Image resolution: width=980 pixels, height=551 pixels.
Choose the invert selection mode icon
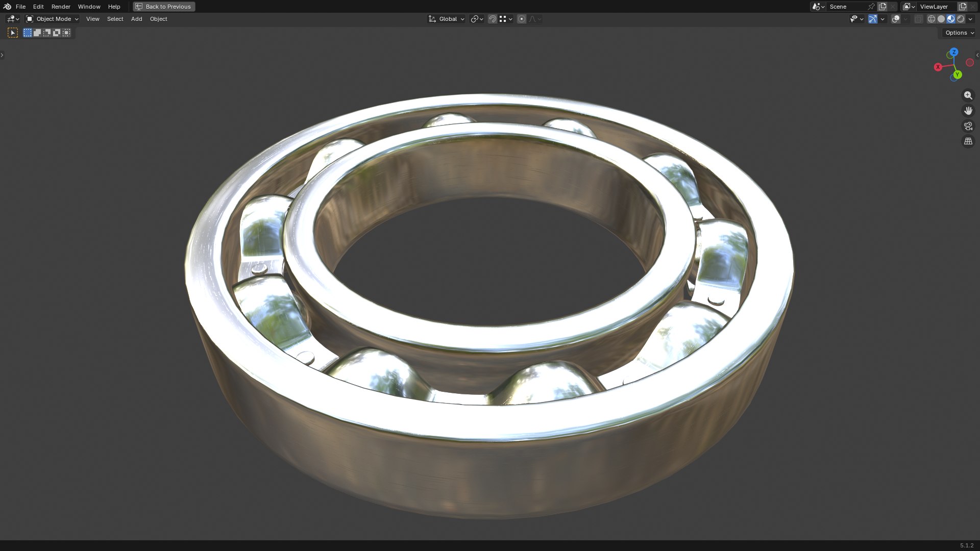pyautogui.click(x=57, y=33)
